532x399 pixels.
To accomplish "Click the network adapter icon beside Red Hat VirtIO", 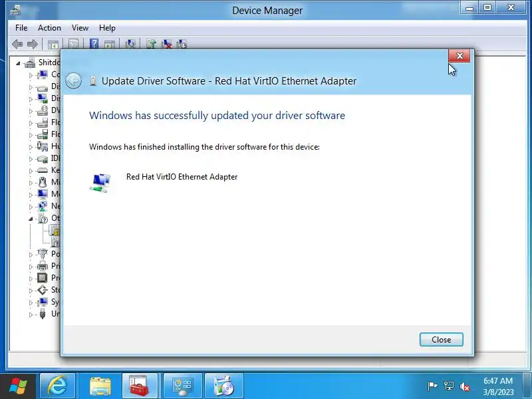I will [100, 183].
